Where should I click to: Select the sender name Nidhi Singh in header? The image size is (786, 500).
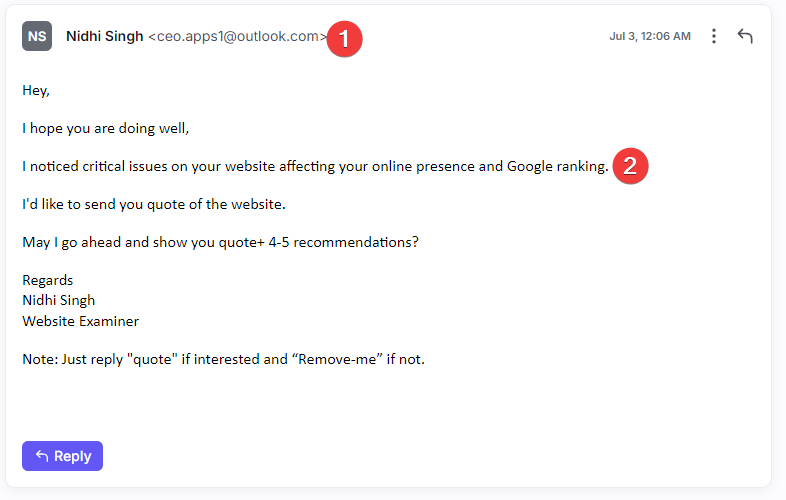coord(105,36)
